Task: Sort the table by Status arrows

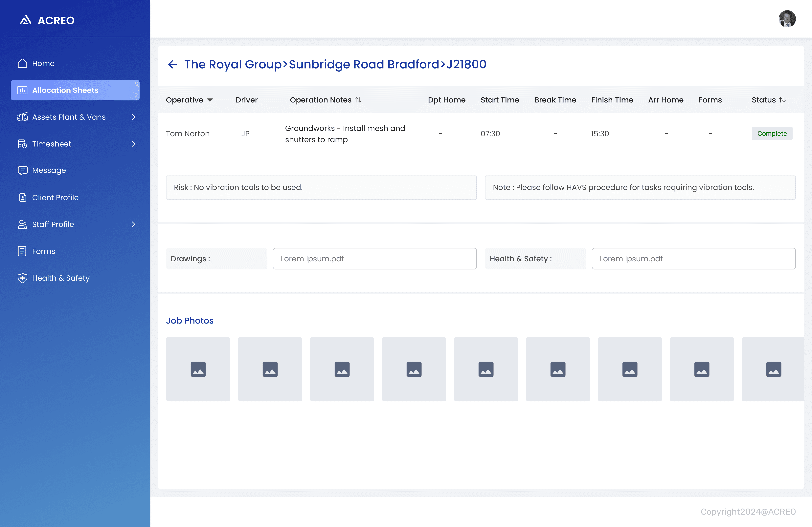Action: pyautogui.click(x=782, y=100)
